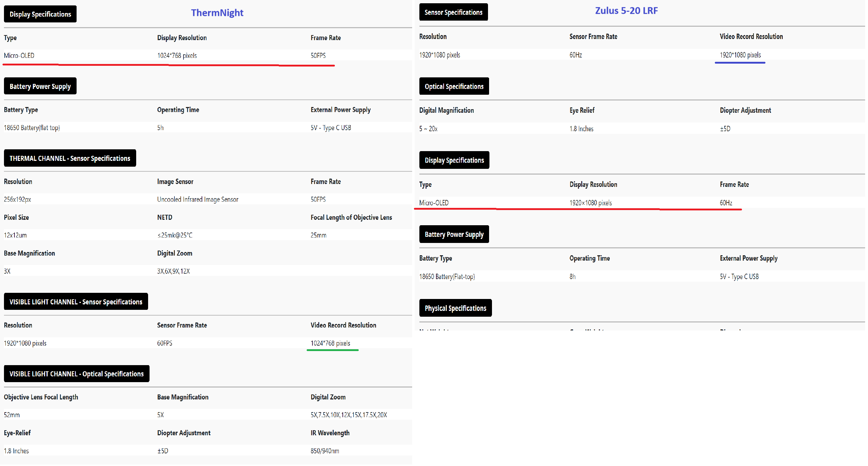Click Zulus operating time value 8h
The width and height of the screenshot is (868, 466).
tap(573, 277)
